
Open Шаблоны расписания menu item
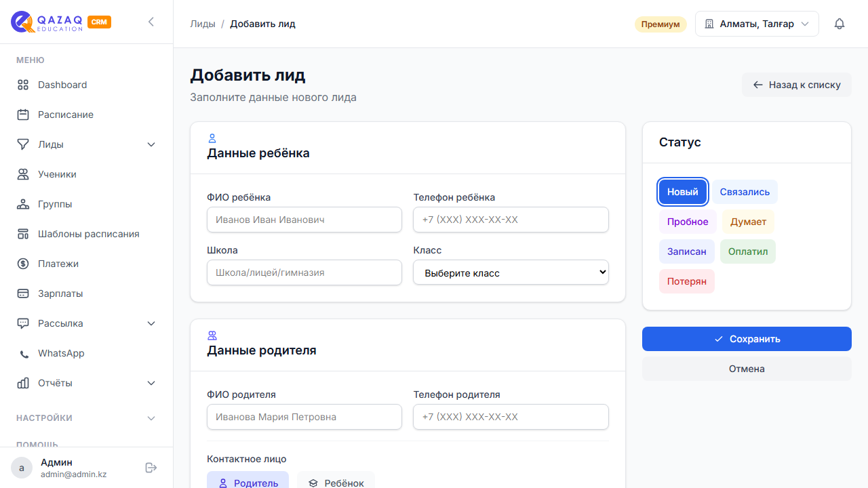(87, 234)
